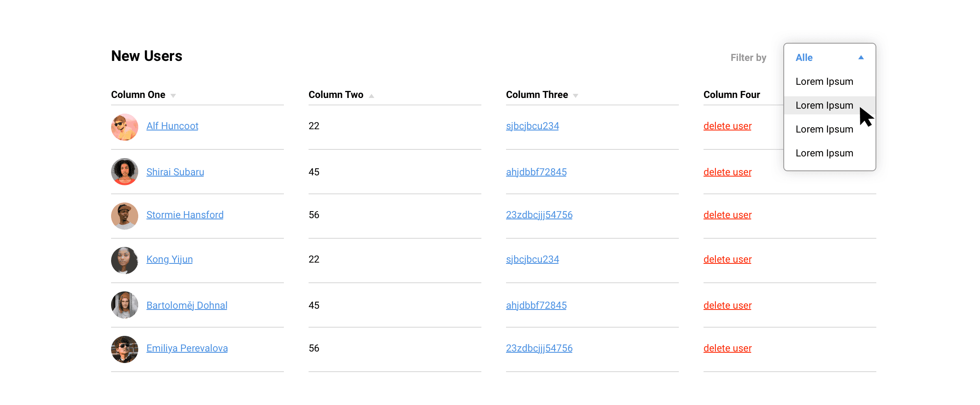This screenshot has width=980, height=405.
Task: Sort by Column One arrow
Action: click(173, 95)
